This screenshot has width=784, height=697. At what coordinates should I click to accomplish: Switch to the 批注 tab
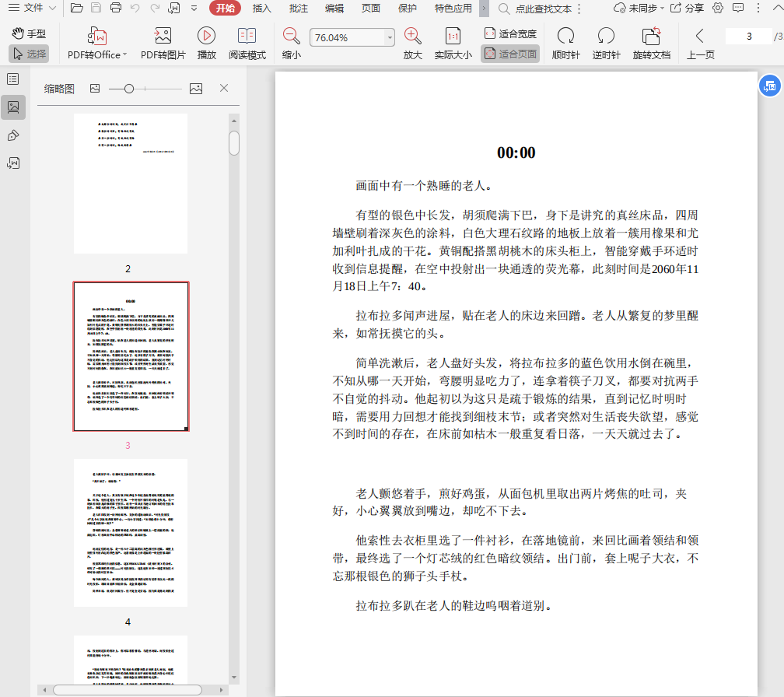(x=298, y=8)
